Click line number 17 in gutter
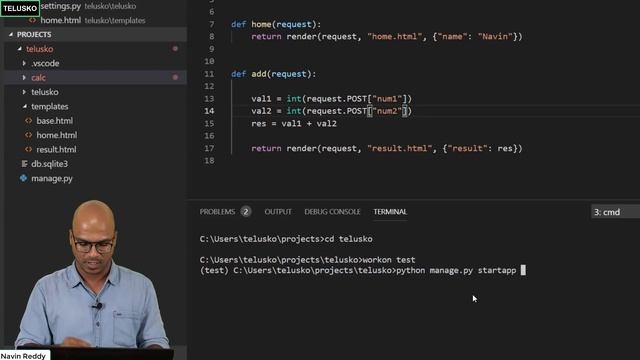 [209, 148]
